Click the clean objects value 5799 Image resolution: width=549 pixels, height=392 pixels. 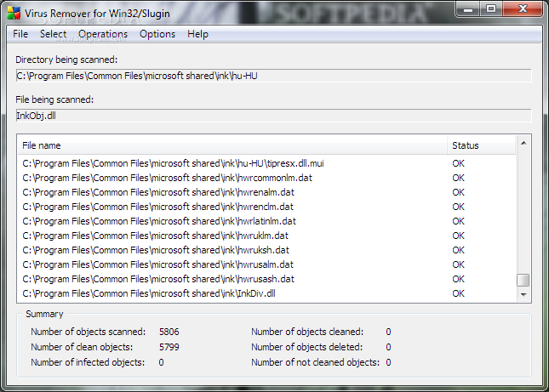[x=169, y=347]
